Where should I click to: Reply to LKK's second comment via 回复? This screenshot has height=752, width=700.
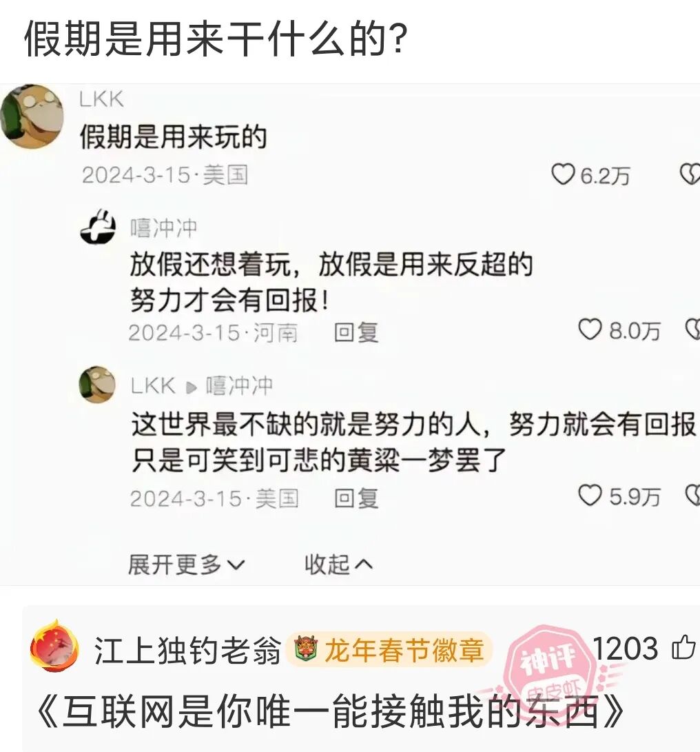click(356, 498)
